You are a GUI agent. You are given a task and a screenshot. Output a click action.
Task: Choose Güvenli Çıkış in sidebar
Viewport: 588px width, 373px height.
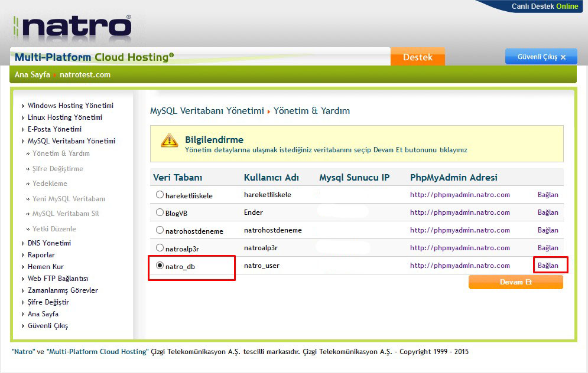point(48,326)
